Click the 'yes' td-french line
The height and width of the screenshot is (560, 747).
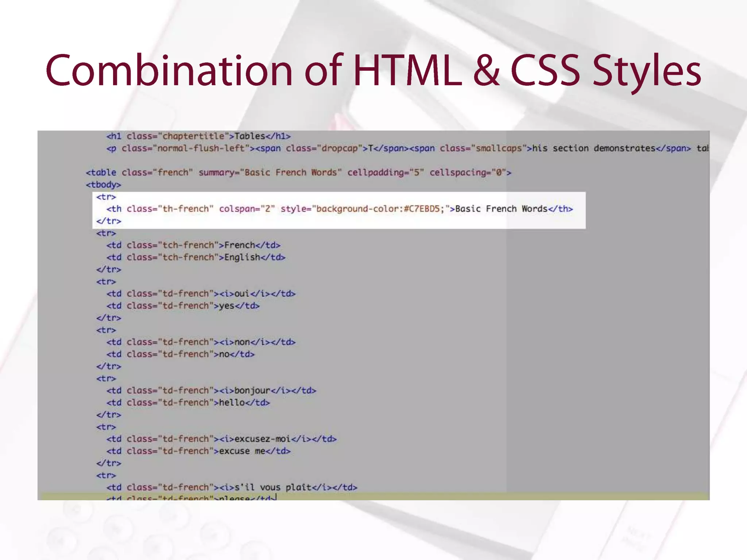183,306
